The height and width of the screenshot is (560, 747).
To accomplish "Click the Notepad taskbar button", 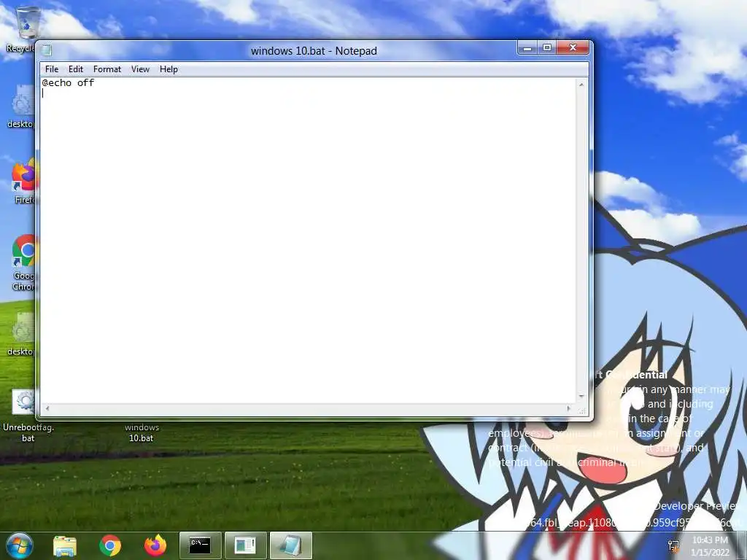I will pos(291,545).
